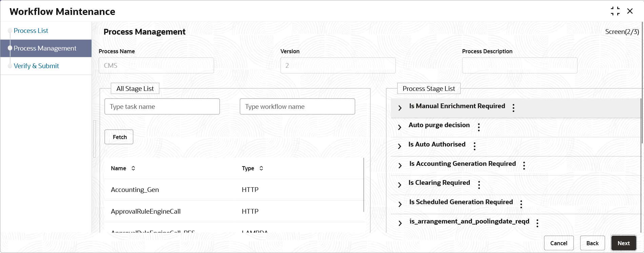Sort stage list by Name column
This screenshot has width=644, height=253.
click(133, 168)
